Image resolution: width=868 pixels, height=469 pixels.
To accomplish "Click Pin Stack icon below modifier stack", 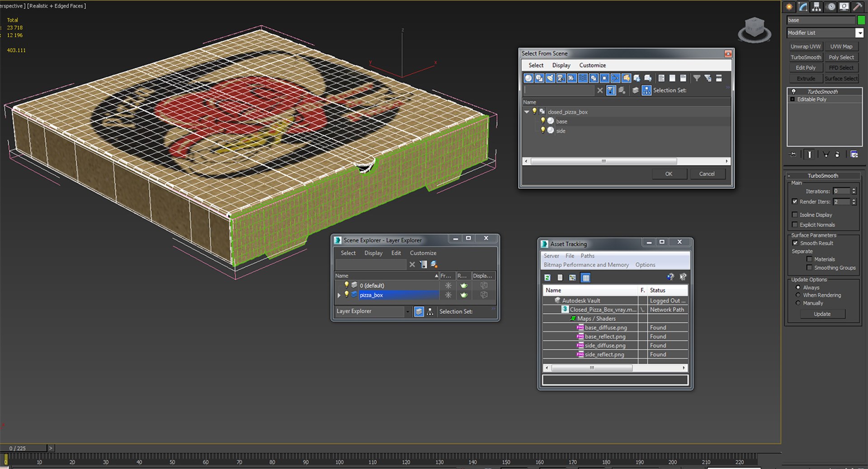I will point(793,155).
